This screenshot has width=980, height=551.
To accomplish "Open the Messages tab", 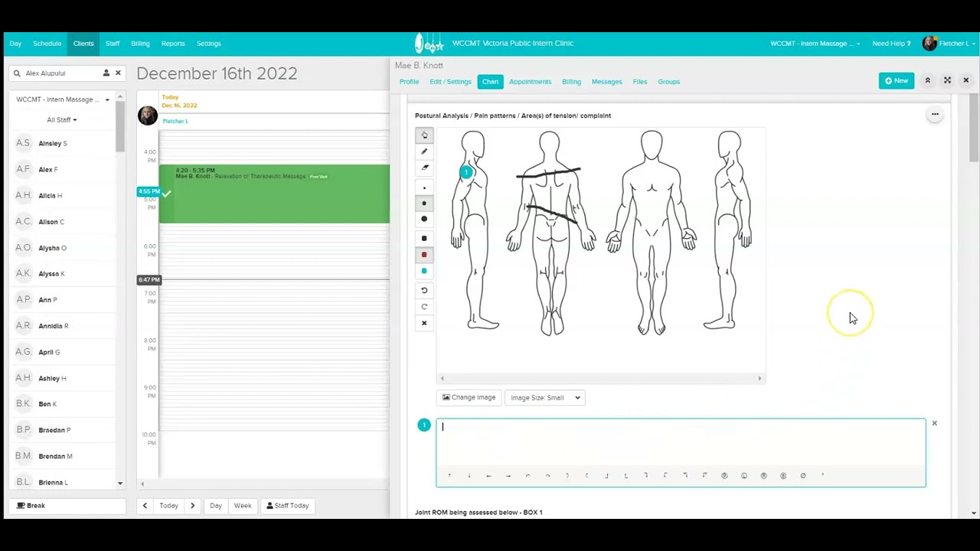I will (606, 82).
